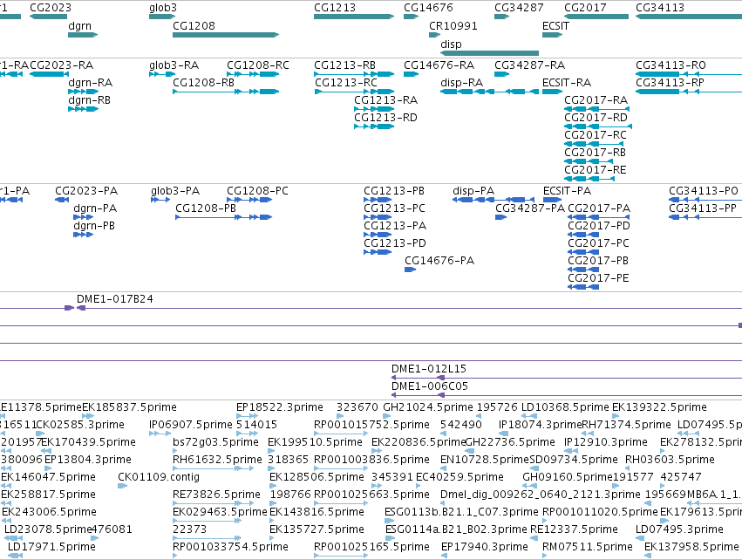This screenshot has height=560, width=742.
Task: Click the CG14676 gene label
Action: pos(428,8)
